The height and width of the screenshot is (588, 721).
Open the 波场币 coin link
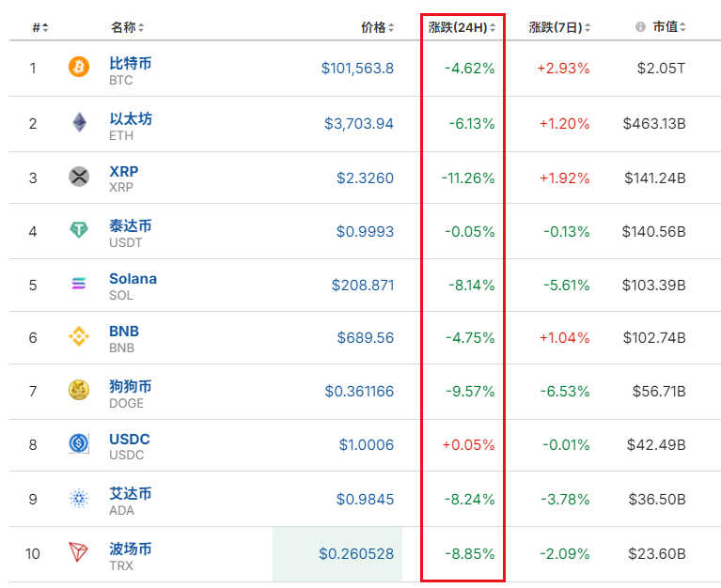[x=130, y=549]
